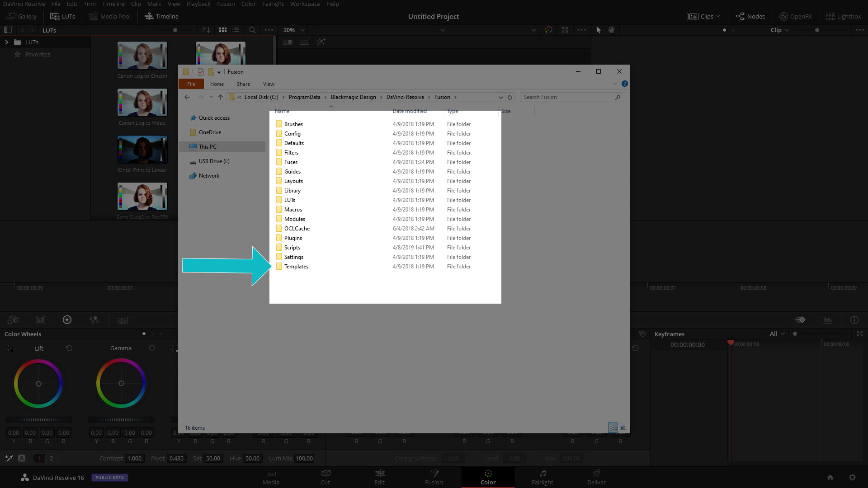This screenshot has height=488, width=868.
Task: Open the keyframes All filter dropdown
Action: (x=776, y=334)
